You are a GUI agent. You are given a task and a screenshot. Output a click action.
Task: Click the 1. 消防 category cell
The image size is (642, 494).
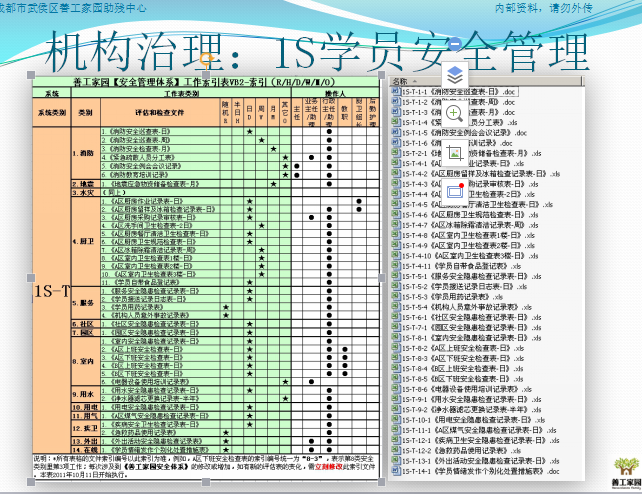pyautogui.click(x=86, y=153)
